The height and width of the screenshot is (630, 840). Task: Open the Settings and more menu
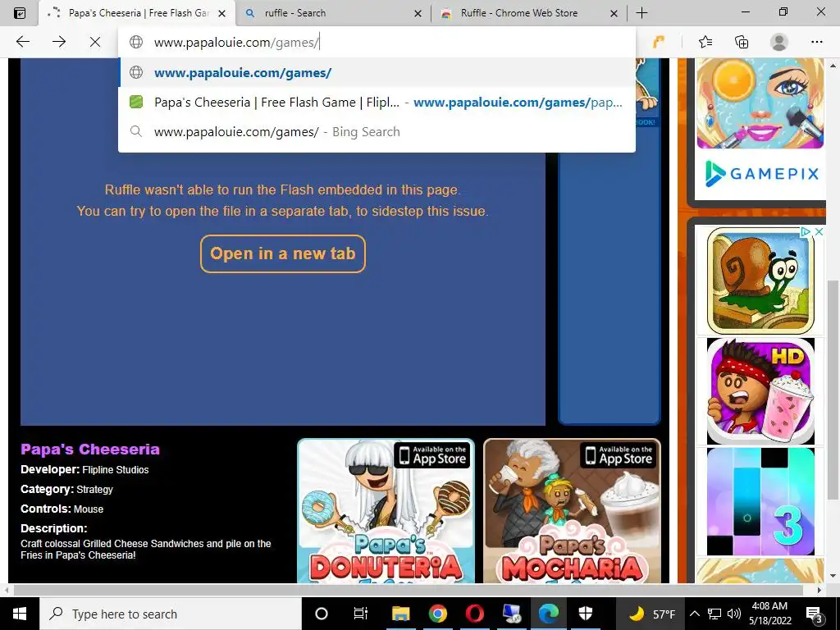(x=816, y=42)
